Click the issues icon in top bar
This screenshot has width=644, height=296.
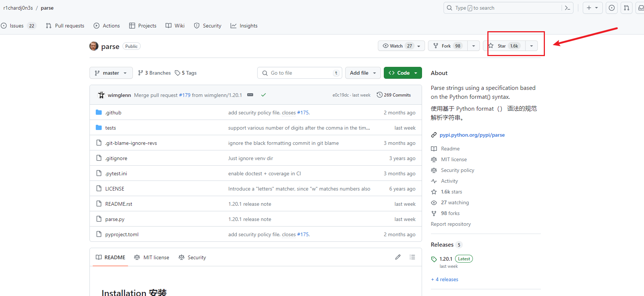coord(612,8)
